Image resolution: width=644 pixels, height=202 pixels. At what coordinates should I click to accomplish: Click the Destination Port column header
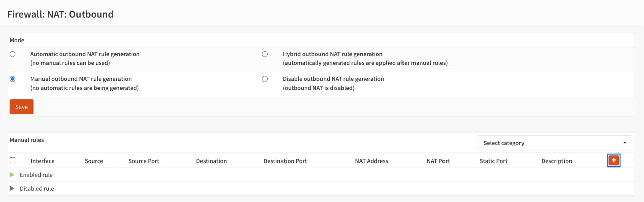[x=285, y=161]
